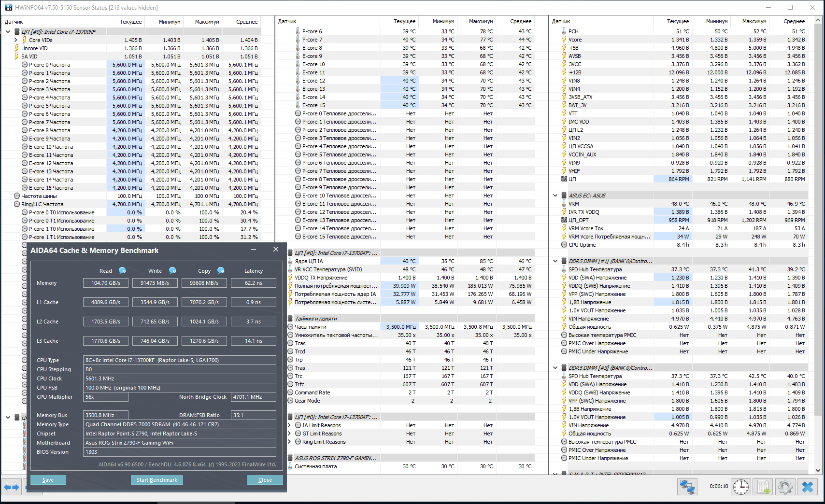Screen dimensions: 825x504
Task: Select the P-core 0 Частота row
Action: point(131,65)
